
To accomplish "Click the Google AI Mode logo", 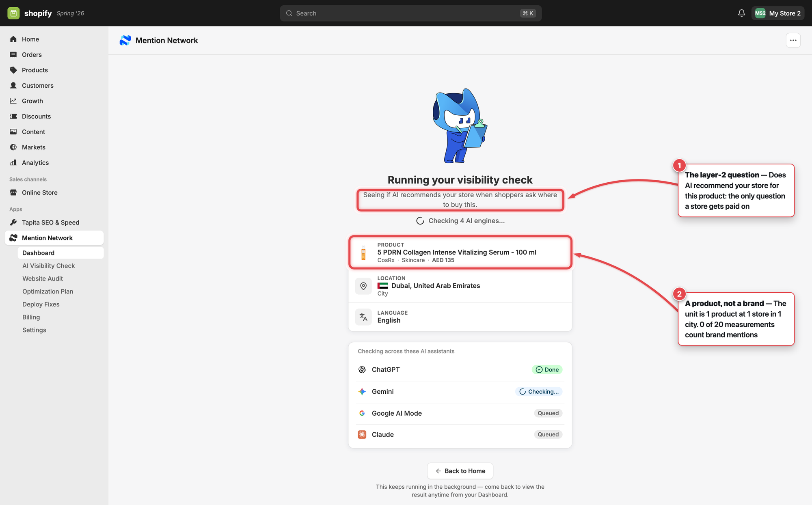I will (x=362, y=413).
